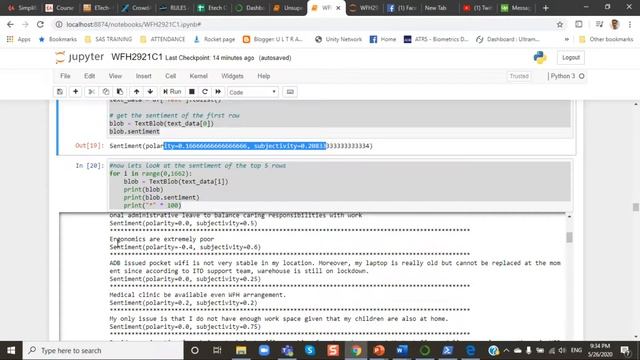Click the Python 3 kernel indicator

tap(567, 76)
